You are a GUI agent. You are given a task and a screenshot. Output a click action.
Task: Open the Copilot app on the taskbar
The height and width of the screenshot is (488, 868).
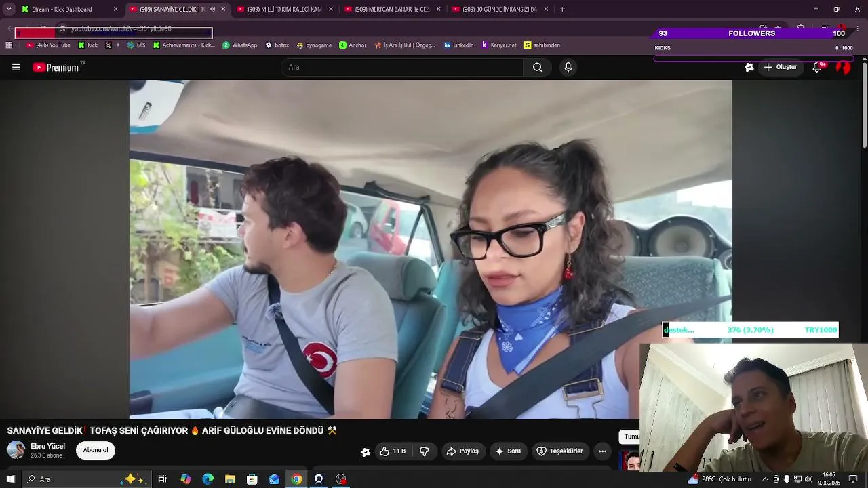[186, 479]
